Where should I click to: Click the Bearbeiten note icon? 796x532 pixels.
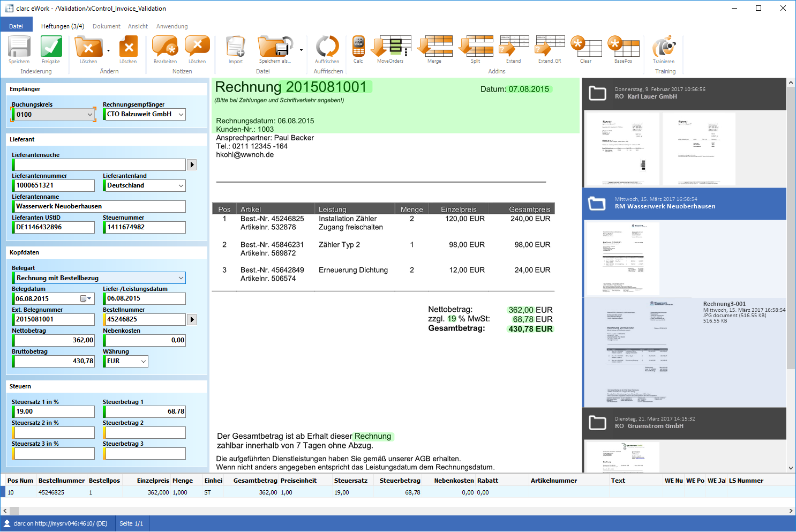165,47
